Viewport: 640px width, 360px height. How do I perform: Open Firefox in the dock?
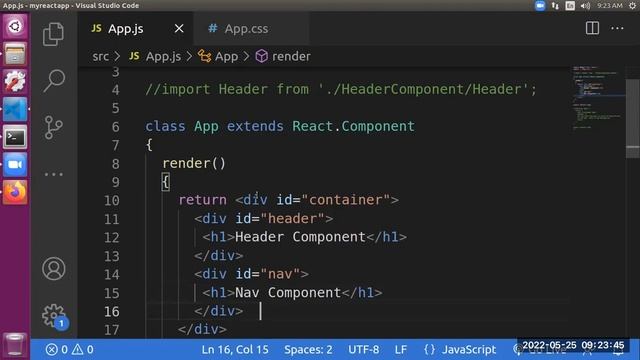coord(15,192)
